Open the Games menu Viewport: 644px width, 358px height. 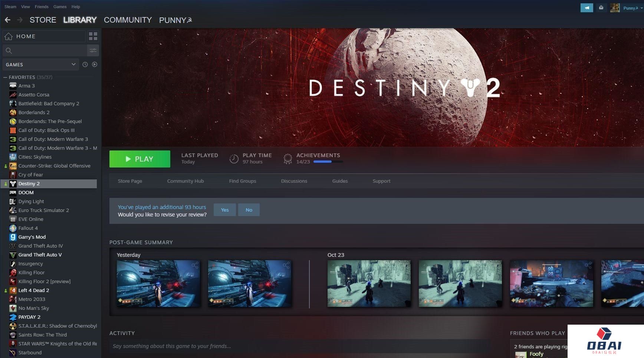tap(60, 7)
